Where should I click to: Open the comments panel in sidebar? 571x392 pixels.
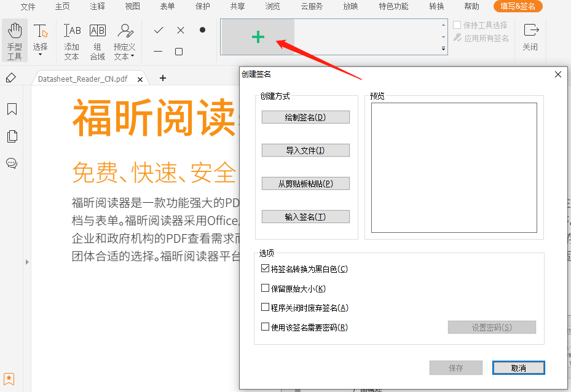(12, 163)
